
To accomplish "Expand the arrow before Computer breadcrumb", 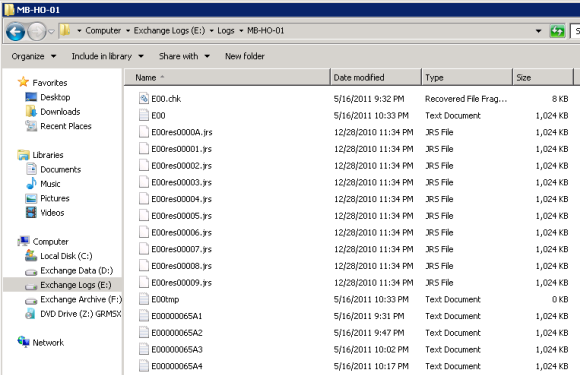I will (79, 31).
